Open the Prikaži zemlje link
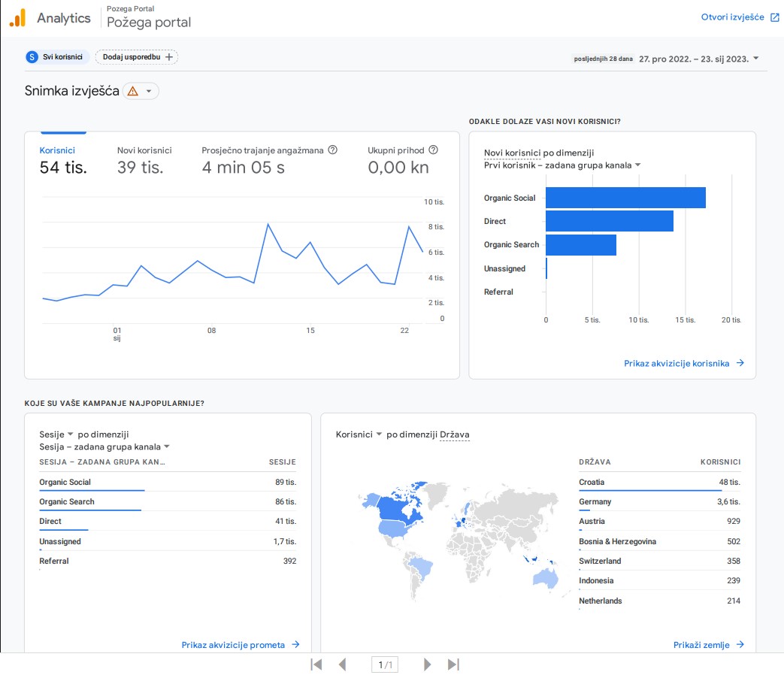The width and height of the screenshot is (784, 675). [708, 645]
